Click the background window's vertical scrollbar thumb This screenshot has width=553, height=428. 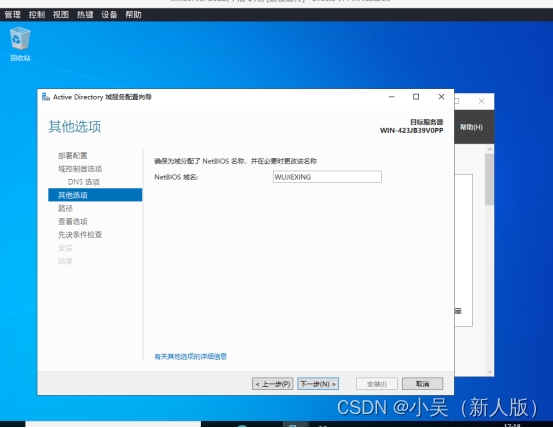pyautogui.click(x=490, y=179)
